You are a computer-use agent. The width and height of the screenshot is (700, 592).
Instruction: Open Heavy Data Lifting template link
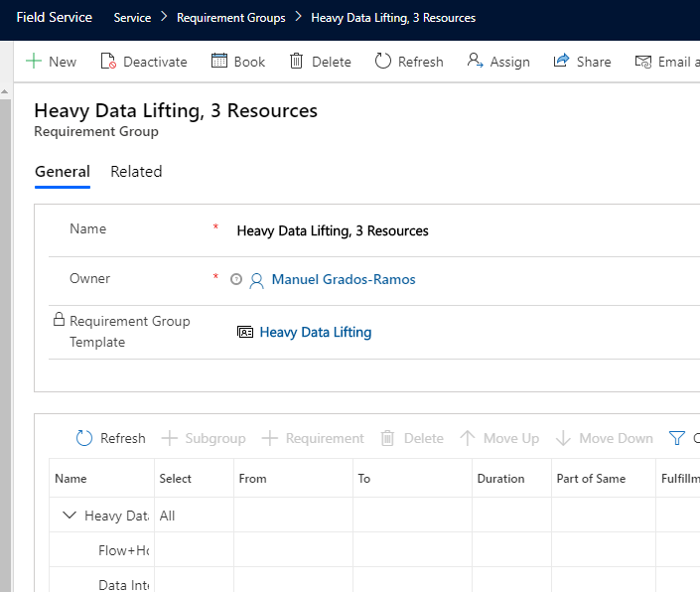[315, 332]
